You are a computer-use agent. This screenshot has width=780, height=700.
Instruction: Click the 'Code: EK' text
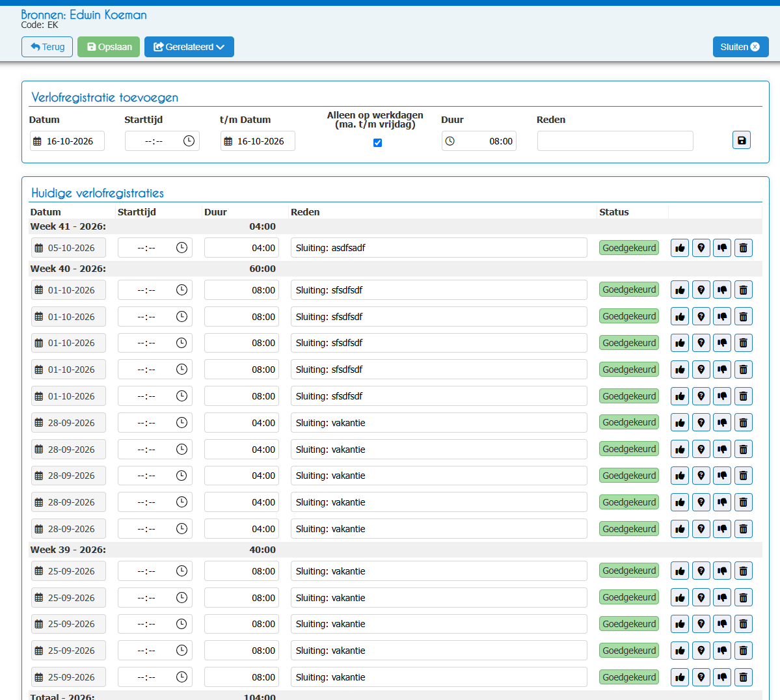[39, 25]
